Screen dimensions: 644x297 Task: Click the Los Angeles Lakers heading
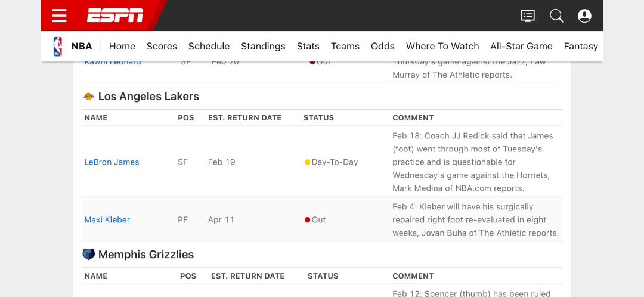[x=148, y=97]
